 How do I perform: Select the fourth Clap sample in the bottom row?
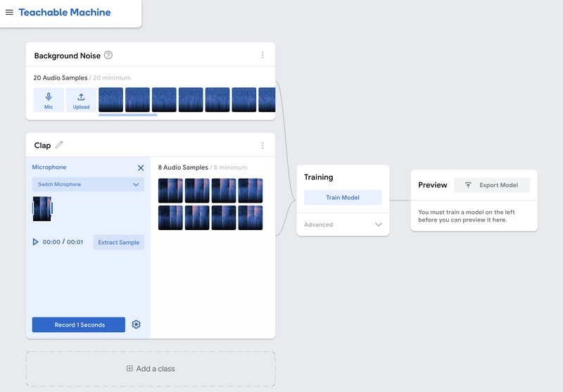[251, 217]
